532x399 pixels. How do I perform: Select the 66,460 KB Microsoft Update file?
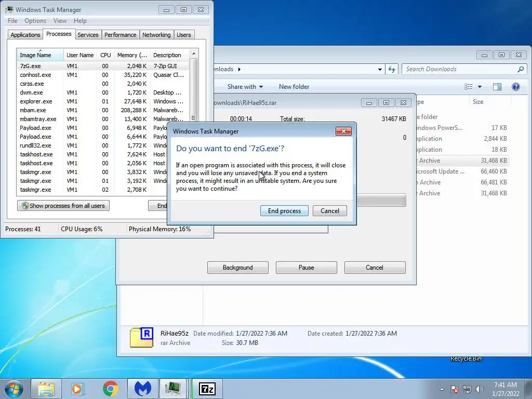coord(463,171)
